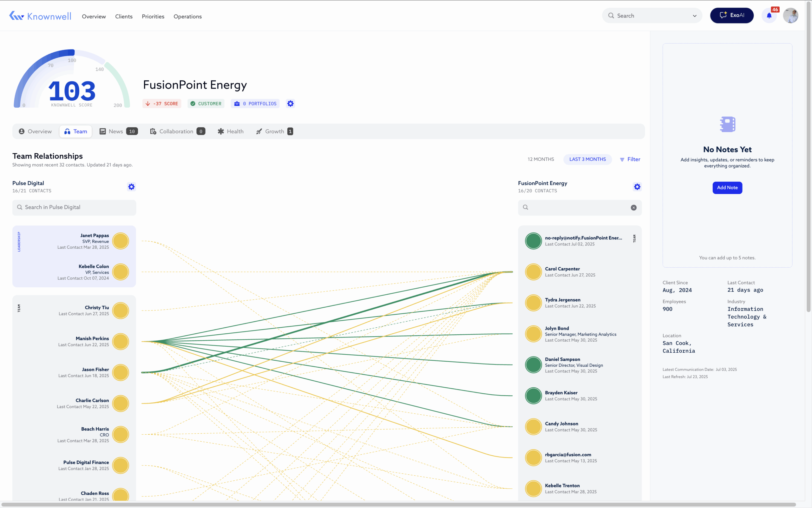Click the Add Note button
This screenshot has height=508, width=812.
tap(727, 187)
